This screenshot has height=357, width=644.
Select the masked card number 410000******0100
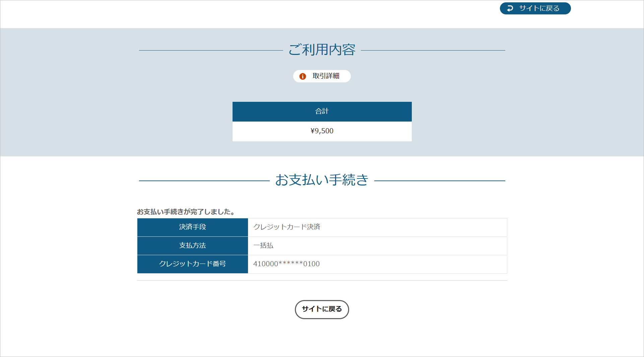(x=286, y=264)
